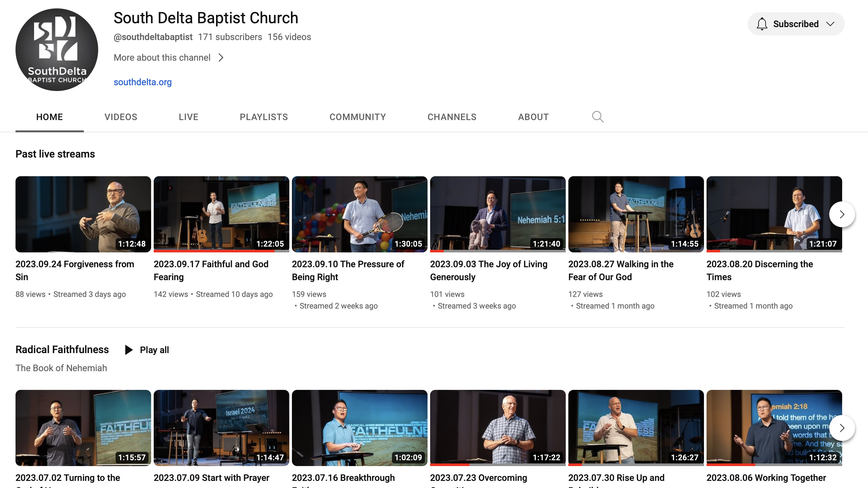Click title 2023.09.03 The Joy of Living Generously
The image size is (868, 488).
pos(489,270)
